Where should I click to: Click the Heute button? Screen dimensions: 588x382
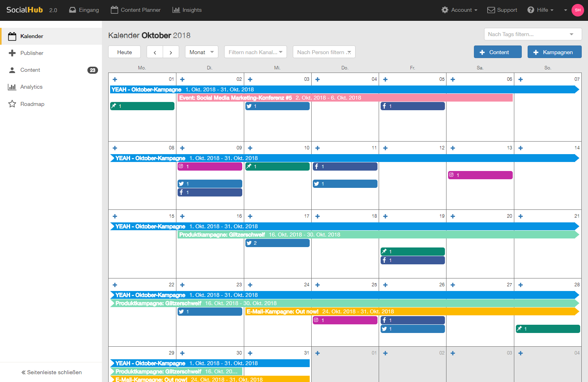(125, 52)
